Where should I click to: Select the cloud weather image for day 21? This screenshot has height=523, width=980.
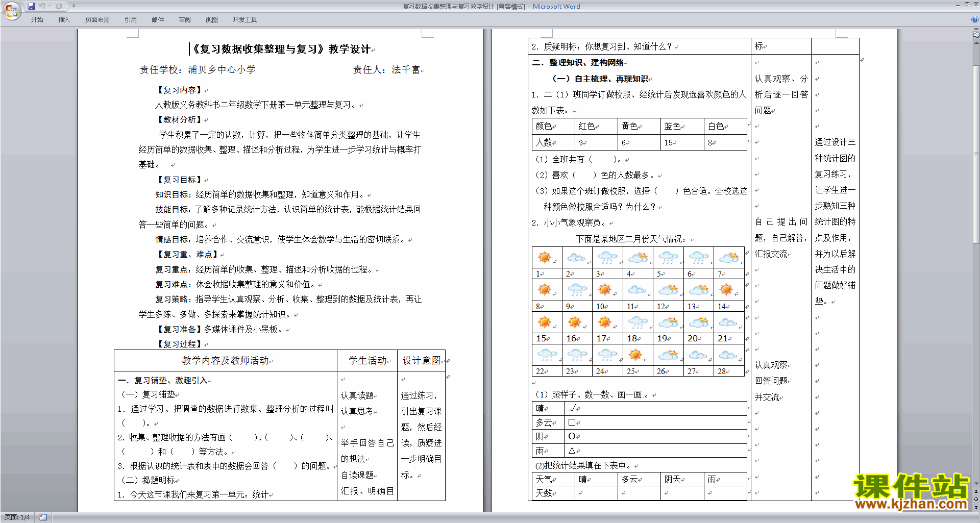click(727, 322)
